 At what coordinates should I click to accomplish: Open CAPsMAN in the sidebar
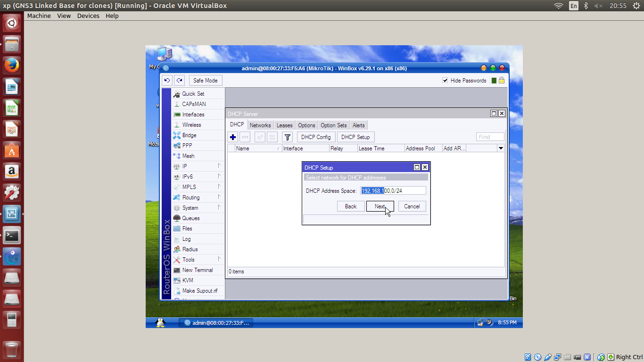[x=198, y=104]
